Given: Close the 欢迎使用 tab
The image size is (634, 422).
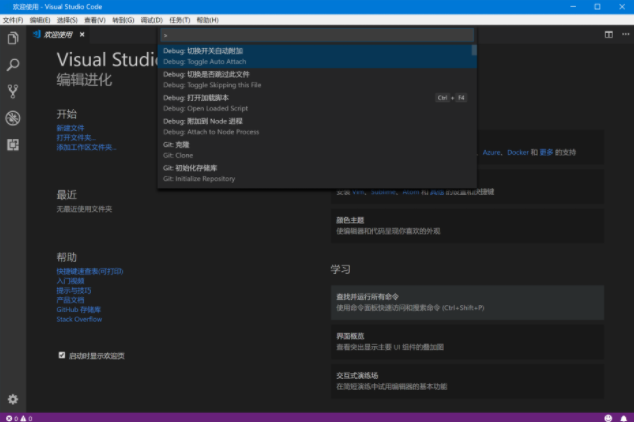Looking at the screenshot, I should (82, 35).
